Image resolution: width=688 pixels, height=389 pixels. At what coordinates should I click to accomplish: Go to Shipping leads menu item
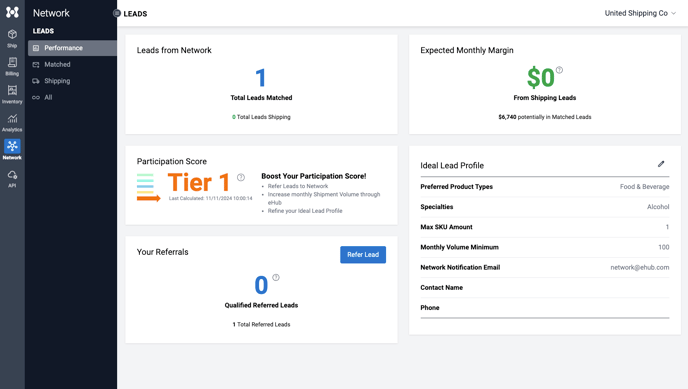[x=72, y=81]
